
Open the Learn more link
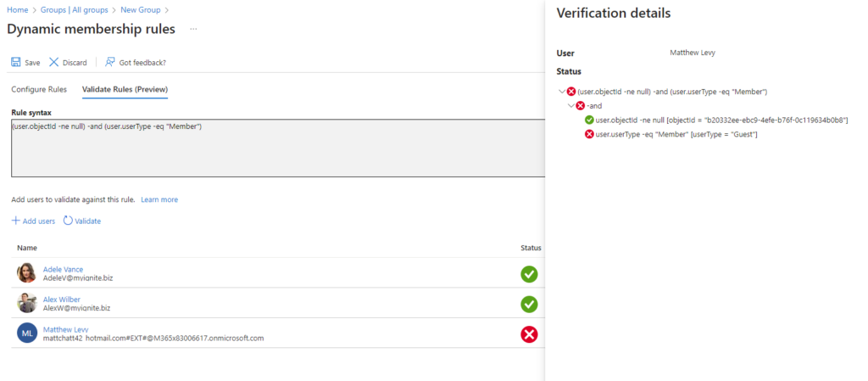click(x=159, y=199)
